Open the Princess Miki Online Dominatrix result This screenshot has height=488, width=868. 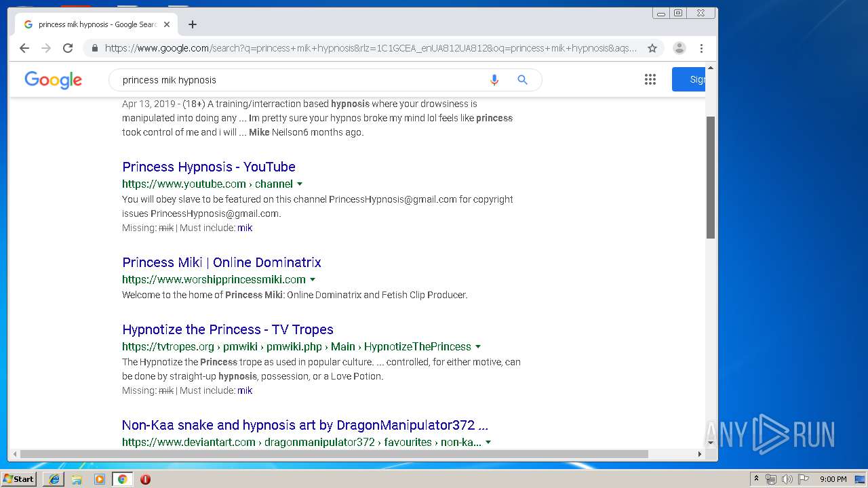coord(222,262)
